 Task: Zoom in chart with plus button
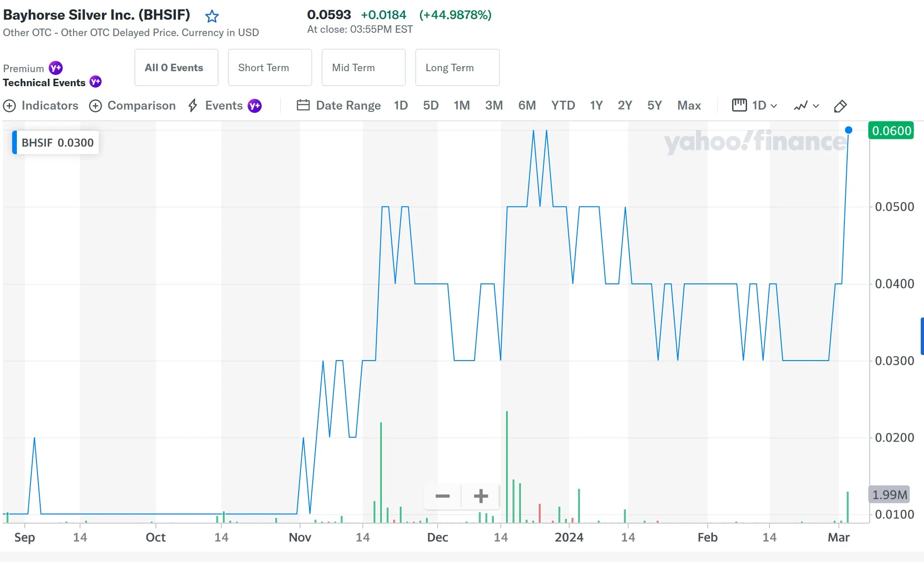481,496
